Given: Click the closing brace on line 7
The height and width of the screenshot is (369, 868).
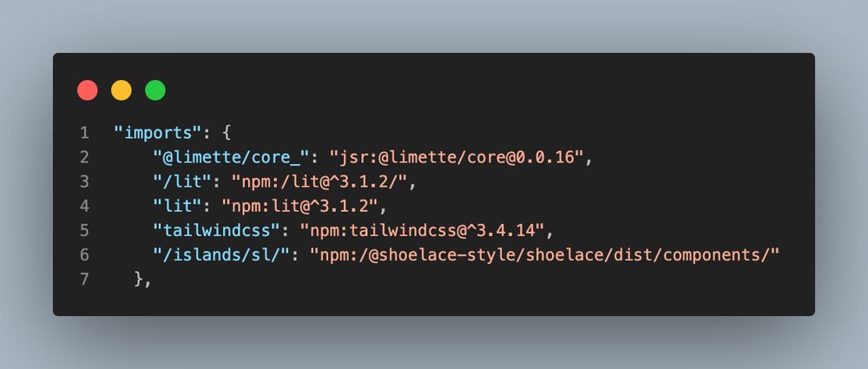Looking at the screenshot, I should 138,280.
